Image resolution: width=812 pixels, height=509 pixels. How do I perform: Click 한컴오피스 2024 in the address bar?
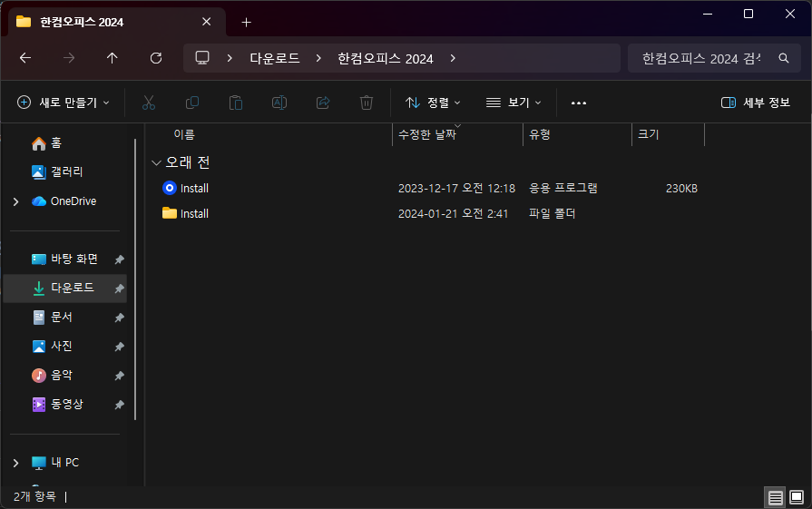point(386,58)
